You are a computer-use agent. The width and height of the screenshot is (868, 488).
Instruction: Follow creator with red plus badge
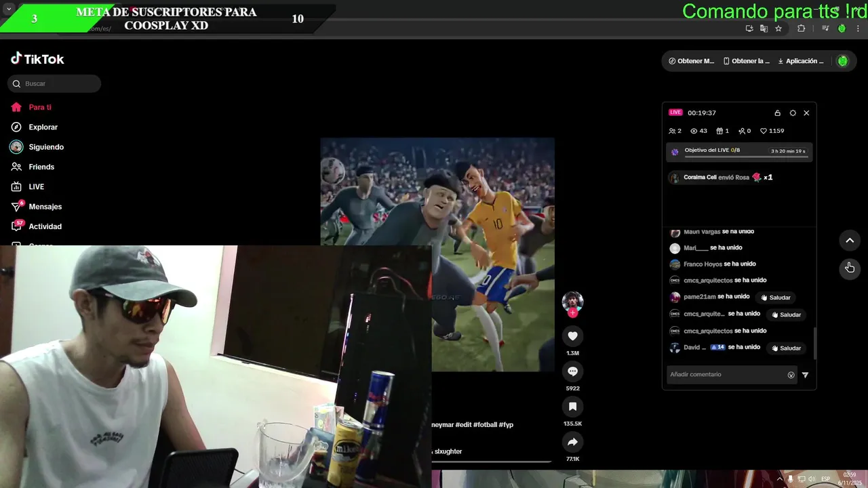point(572,313)
